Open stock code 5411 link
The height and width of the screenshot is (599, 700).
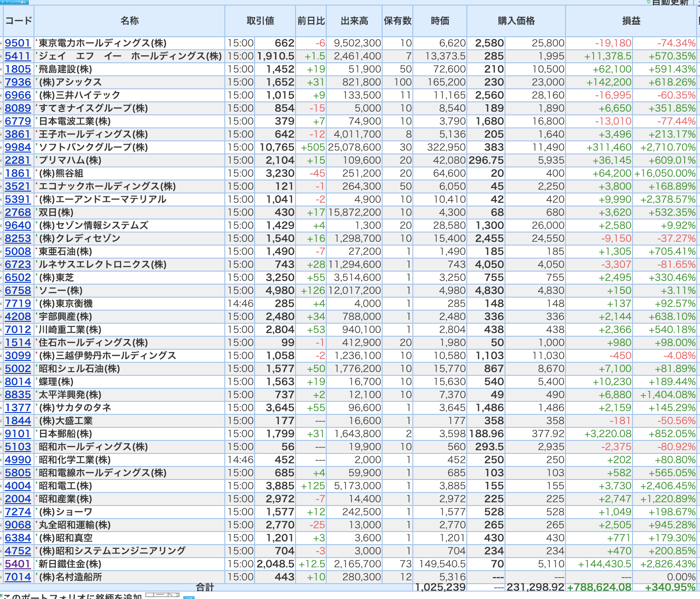click(x=18, y=56)
